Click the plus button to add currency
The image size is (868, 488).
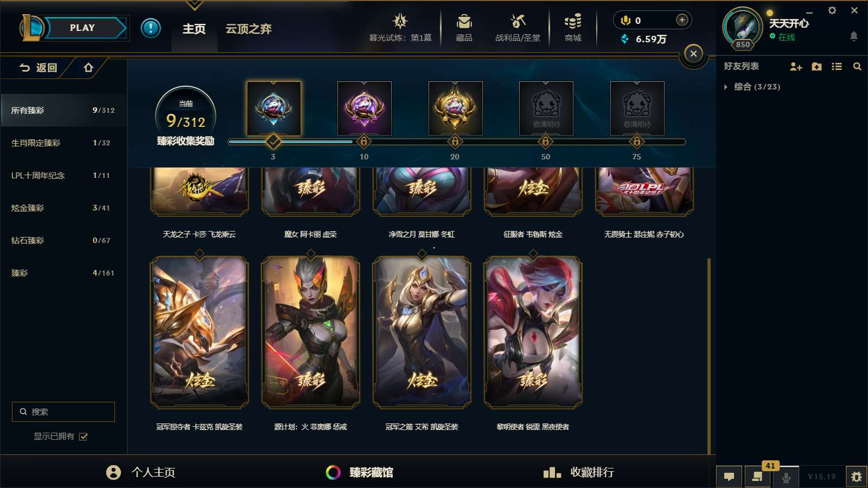pyautogui.click(x=682, y=20)
